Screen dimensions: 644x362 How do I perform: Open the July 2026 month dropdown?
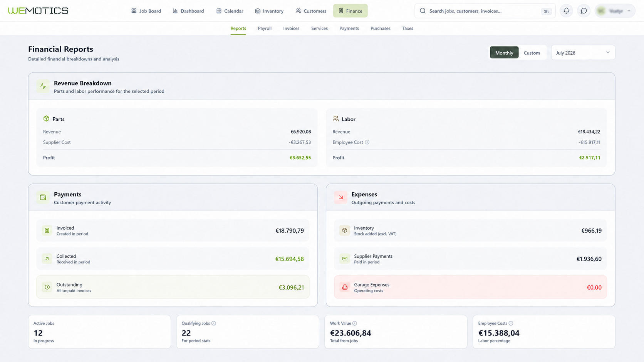tap(583, 53)
